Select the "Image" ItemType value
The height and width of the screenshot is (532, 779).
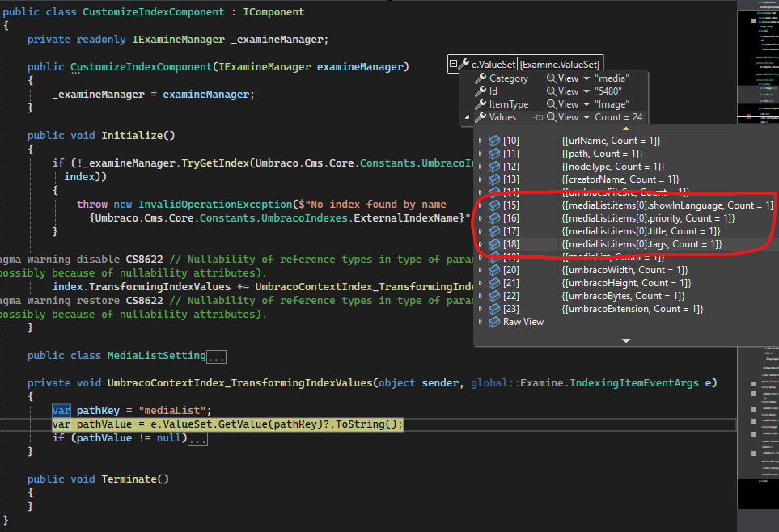612,103
